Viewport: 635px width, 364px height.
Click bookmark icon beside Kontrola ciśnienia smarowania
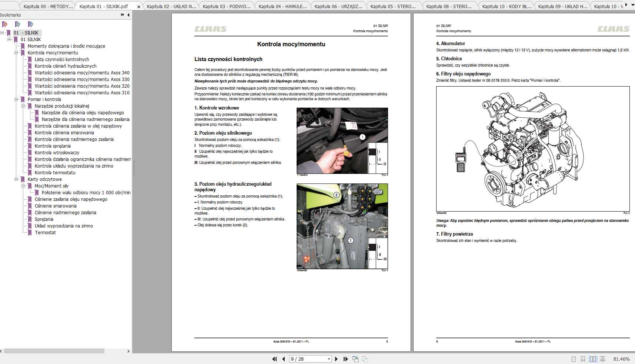point(30,133)
